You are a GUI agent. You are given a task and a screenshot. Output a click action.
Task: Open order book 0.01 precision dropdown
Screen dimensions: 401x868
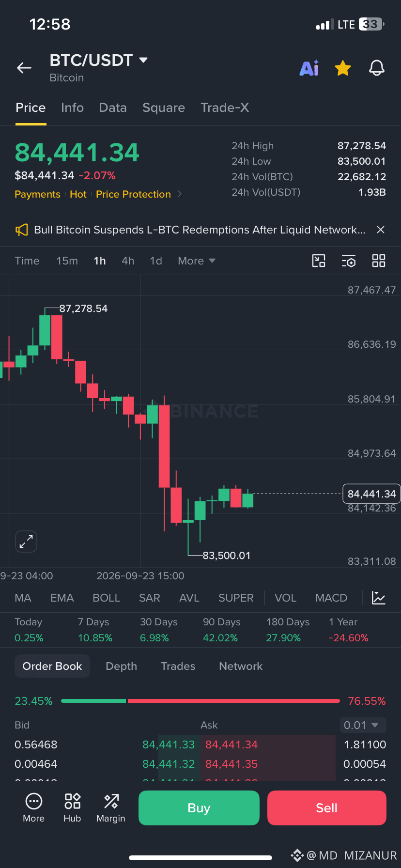coord(363,725)
